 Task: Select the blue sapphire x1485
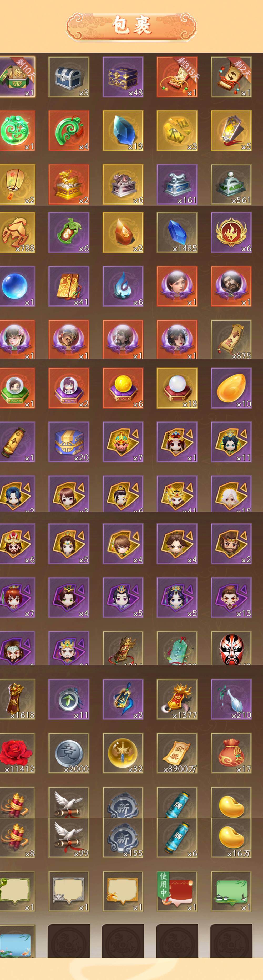click(x=177, y=232)
